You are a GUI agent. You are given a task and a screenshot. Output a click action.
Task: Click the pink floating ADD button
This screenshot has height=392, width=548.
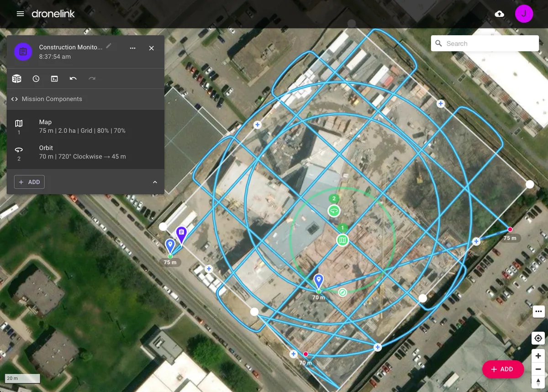[x=503, y=369]
